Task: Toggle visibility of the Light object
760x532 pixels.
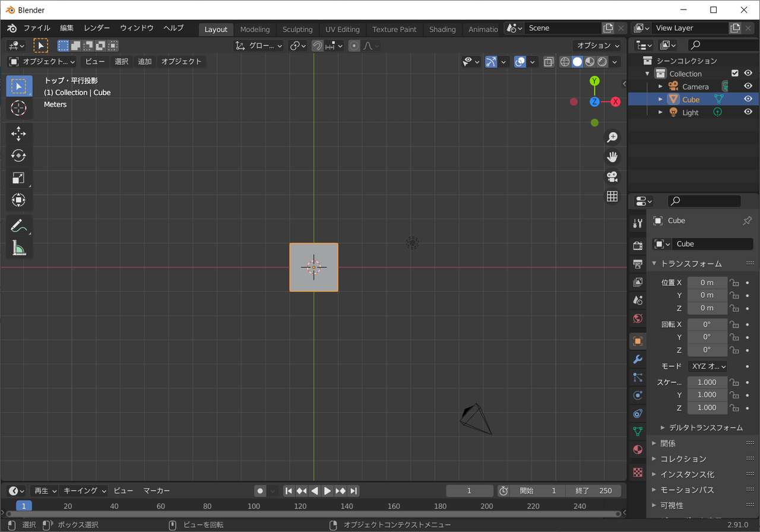Action: [748, 112]
